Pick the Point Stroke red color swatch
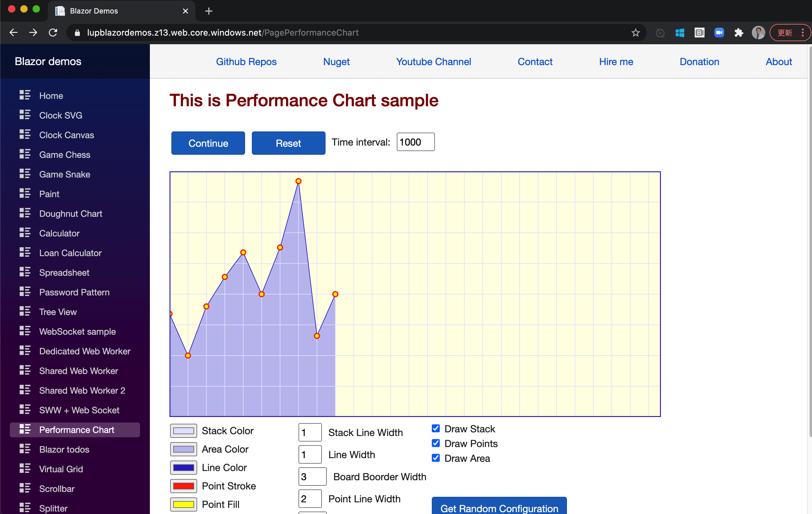This screenshot has height=514, width=812. [x=183, y=486]
